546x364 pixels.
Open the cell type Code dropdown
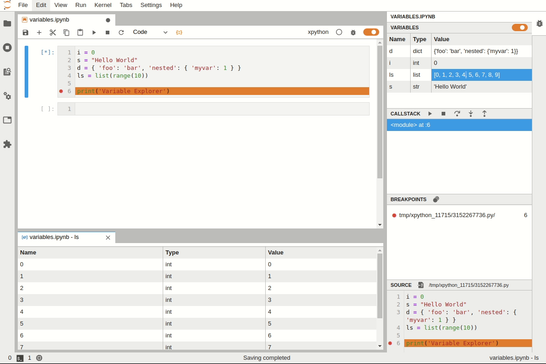(150, 32)
